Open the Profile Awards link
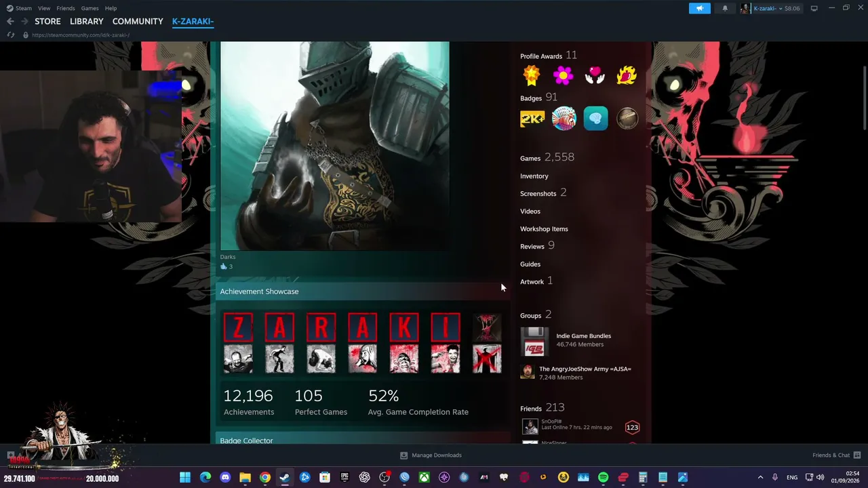The width and height of the screenshot is (868, 488). (x=549, y=56)
